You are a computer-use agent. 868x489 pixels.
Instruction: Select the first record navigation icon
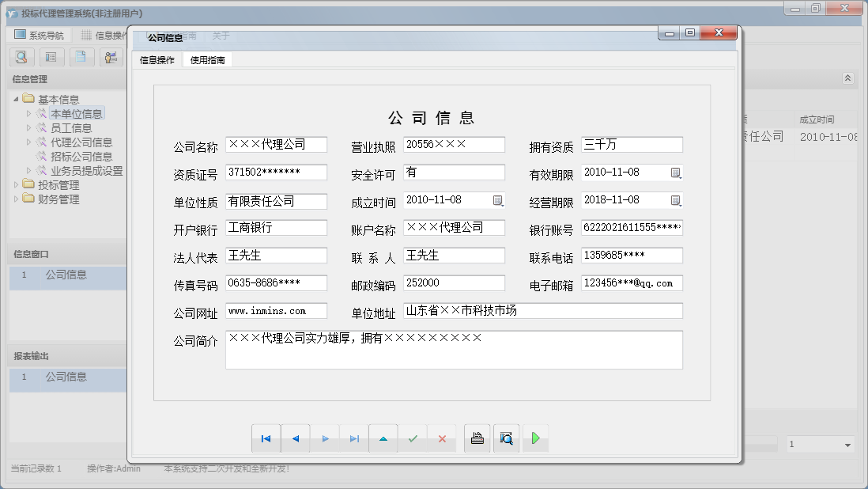point(266,438)
